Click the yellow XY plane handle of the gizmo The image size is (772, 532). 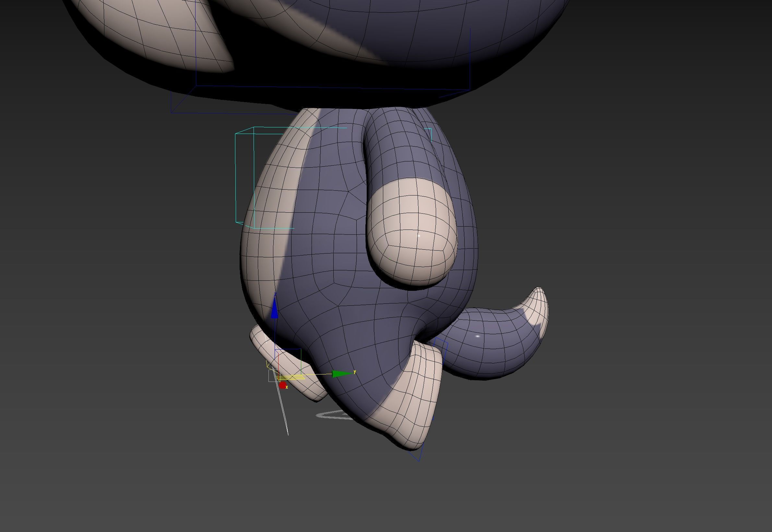pyautogui.click(x=291, y=377)
